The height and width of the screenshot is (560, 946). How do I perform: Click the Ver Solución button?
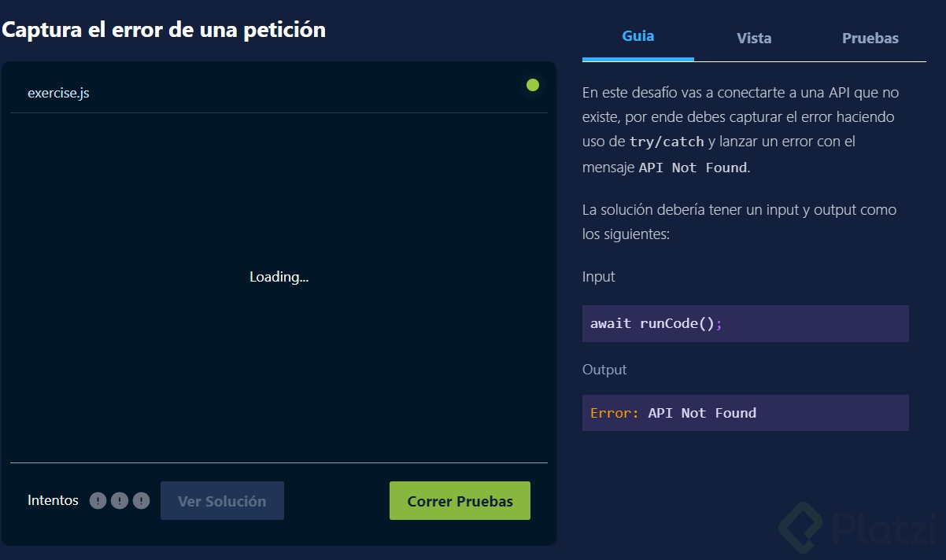(222, 500)
